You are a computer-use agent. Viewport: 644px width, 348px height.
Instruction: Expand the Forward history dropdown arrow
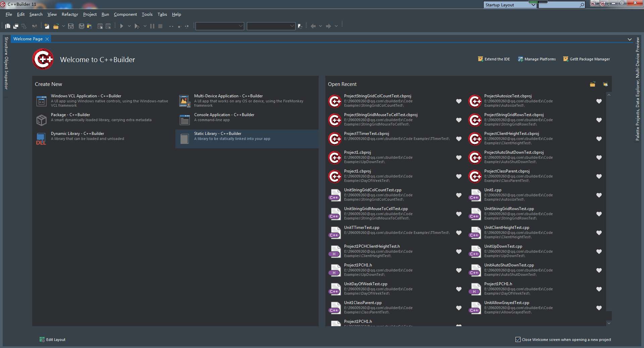[x=336, y=26]
